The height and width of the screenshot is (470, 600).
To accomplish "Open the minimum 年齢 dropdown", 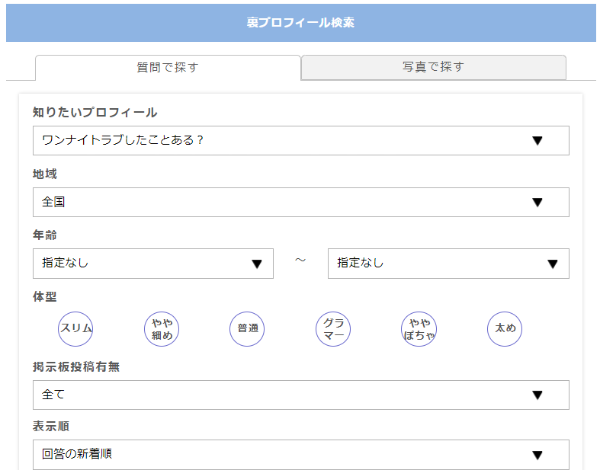I will click(153, 263).
